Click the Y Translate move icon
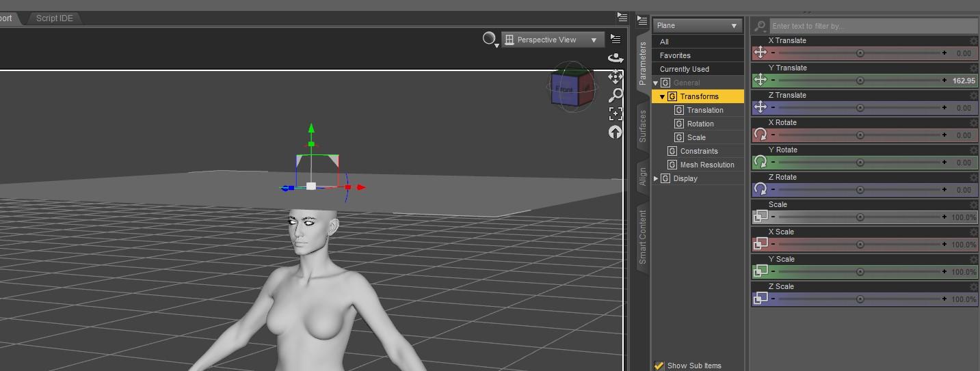980x371 pixels. click(760, 80)
